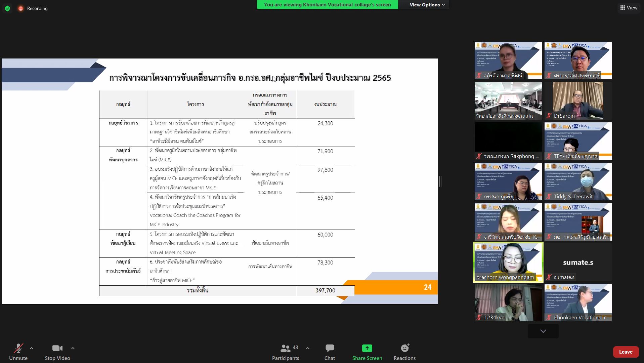
Task: Grab the divider handle beside shared screen
Action: tap(440, 182)
